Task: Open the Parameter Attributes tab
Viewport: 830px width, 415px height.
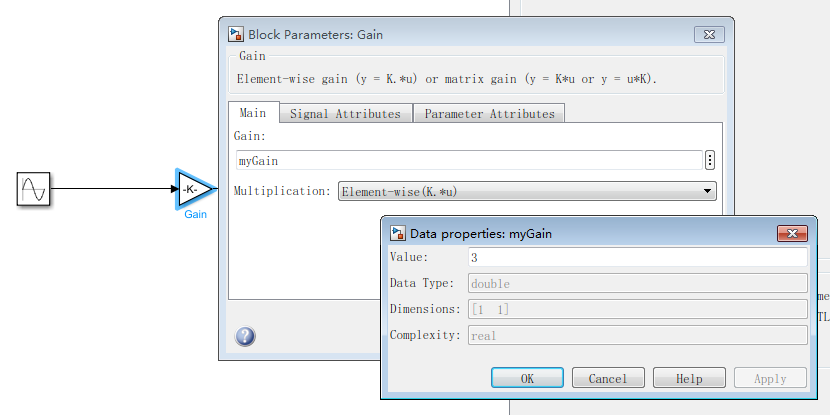Action: 489,113
